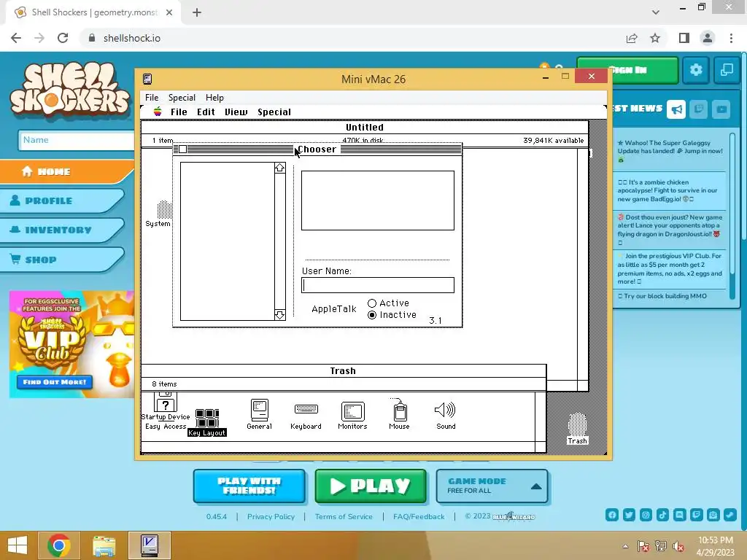
Task: Open Mini vMac's Windows Help menu
Action: pyautogui.click(x=215, y=97)
